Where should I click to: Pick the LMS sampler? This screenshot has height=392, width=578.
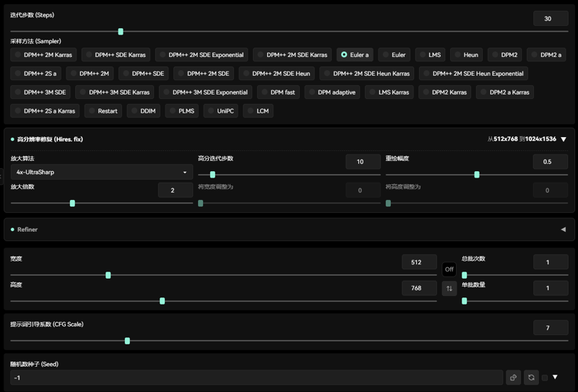[430, 55]
